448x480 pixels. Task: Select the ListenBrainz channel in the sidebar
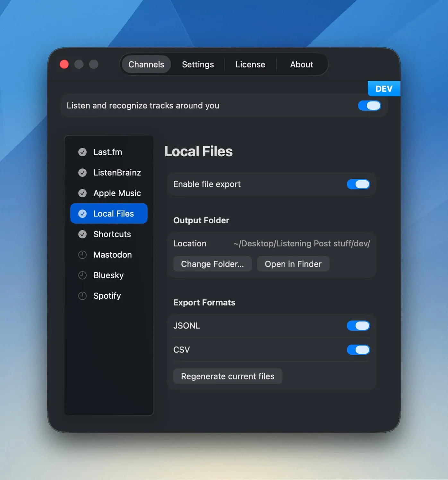pos(117,173)
